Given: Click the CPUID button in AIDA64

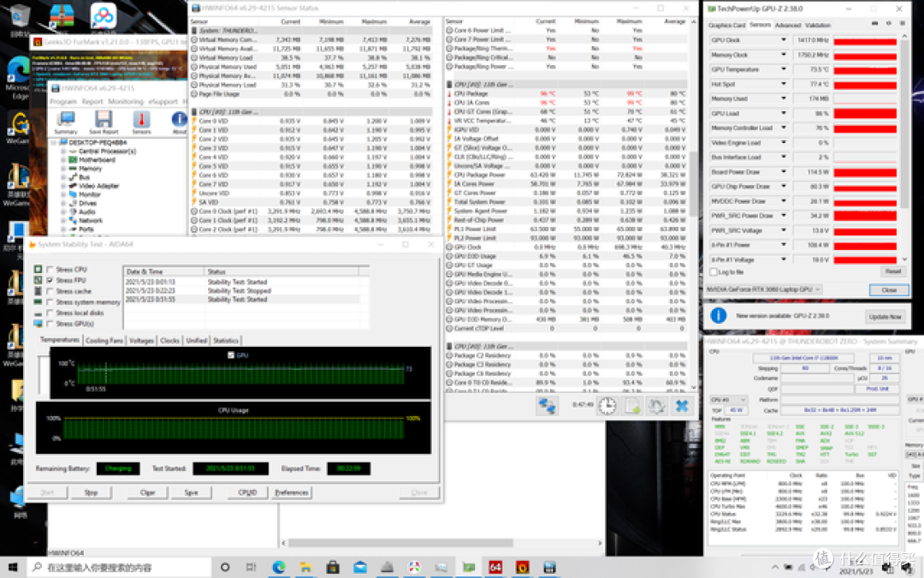Looking at the screenshot, I should click(x=247, y=492).
